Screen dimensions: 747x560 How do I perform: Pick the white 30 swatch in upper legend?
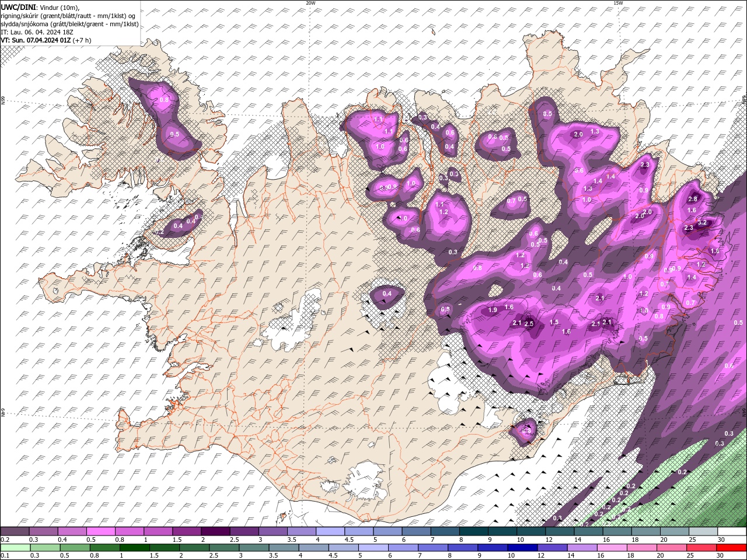(x=731, y=531)
